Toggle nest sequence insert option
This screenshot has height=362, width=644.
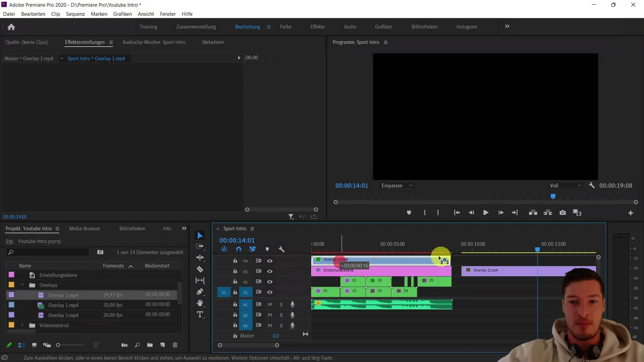(x=224, y=249)
